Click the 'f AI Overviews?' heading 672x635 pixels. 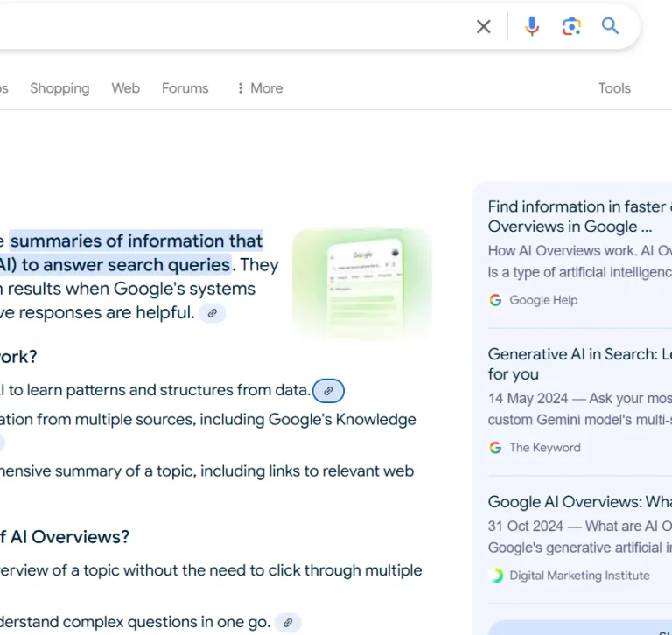tap(64, 536)
